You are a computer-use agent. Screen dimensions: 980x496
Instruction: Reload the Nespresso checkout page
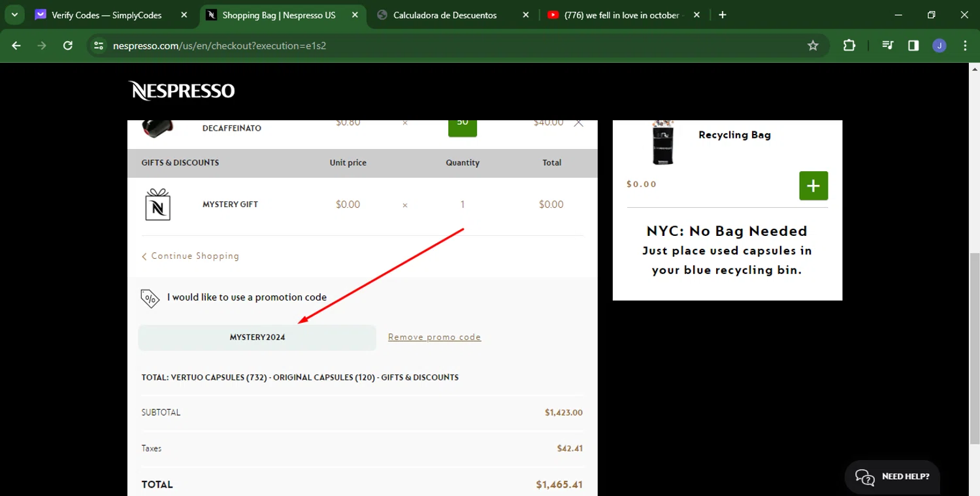tap(68, 45)
